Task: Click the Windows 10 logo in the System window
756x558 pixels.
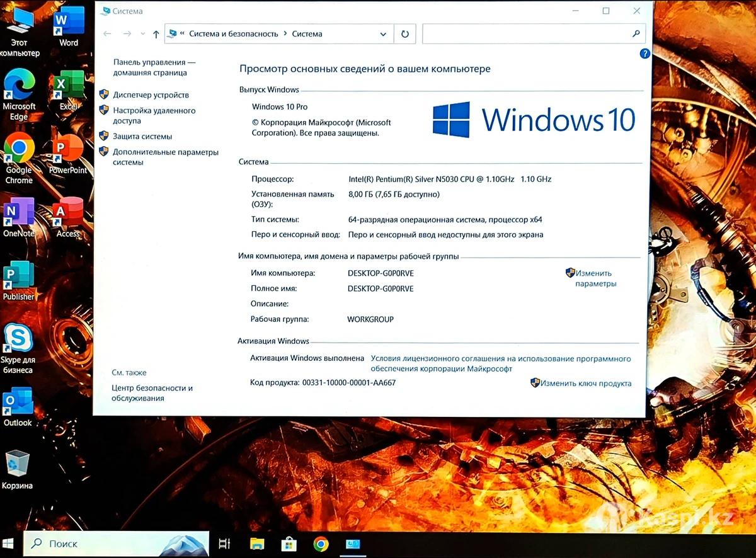Action: (x=534, y=120)
